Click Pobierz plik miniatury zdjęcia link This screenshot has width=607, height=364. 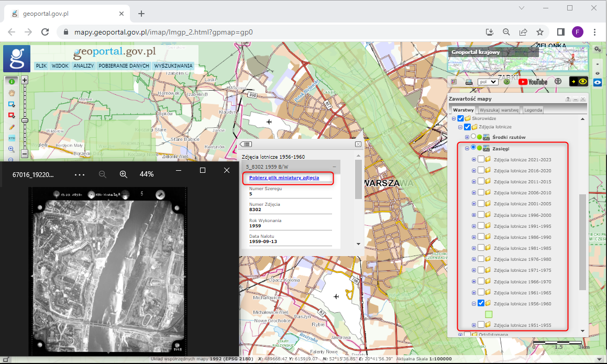click(x=283, y=178)
